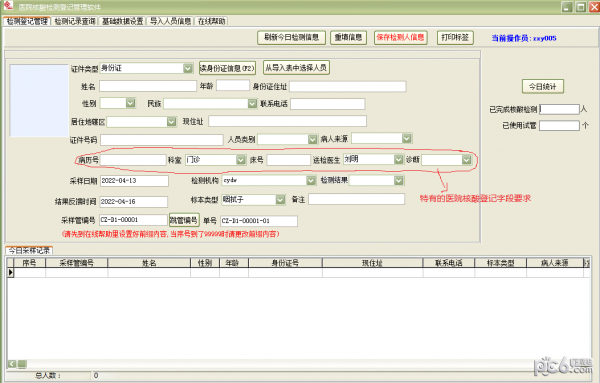Click the 性别 column header in table
The image size is (600, 383).
[205, 263]
